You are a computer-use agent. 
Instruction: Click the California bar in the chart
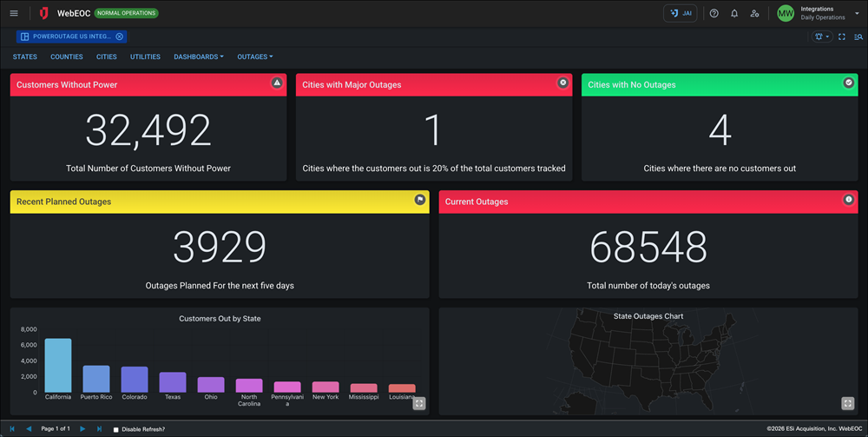click(58, 365)
